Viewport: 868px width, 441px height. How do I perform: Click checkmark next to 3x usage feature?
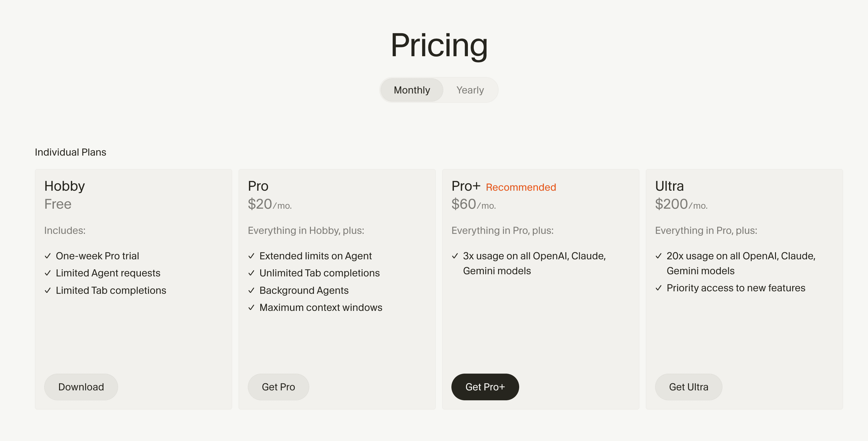455,256
